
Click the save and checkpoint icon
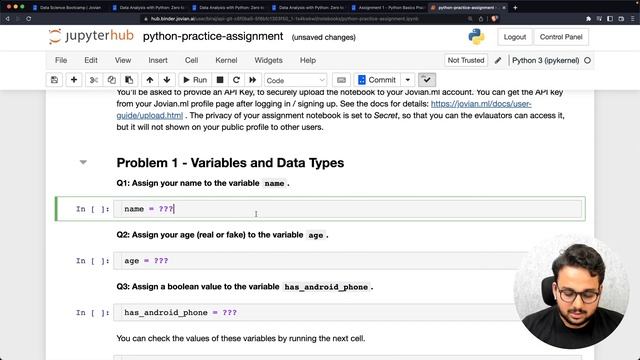(x=54, y=80)
